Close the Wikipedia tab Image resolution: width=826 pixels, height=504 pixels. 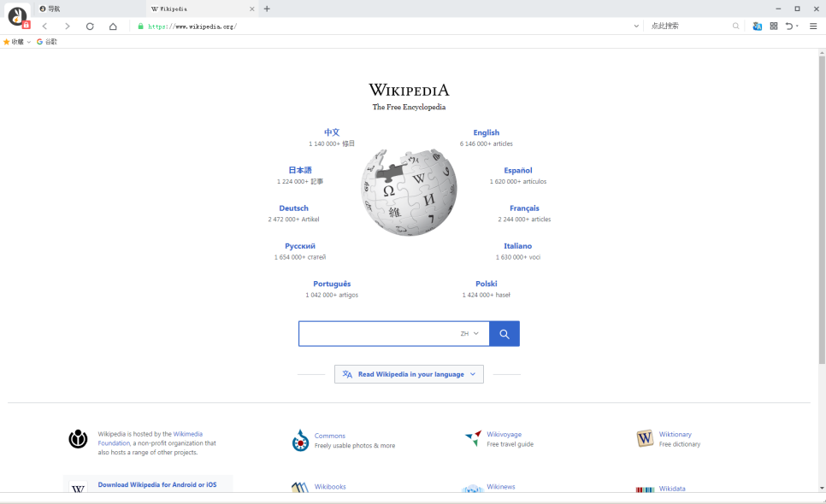[x=251, y=9]
